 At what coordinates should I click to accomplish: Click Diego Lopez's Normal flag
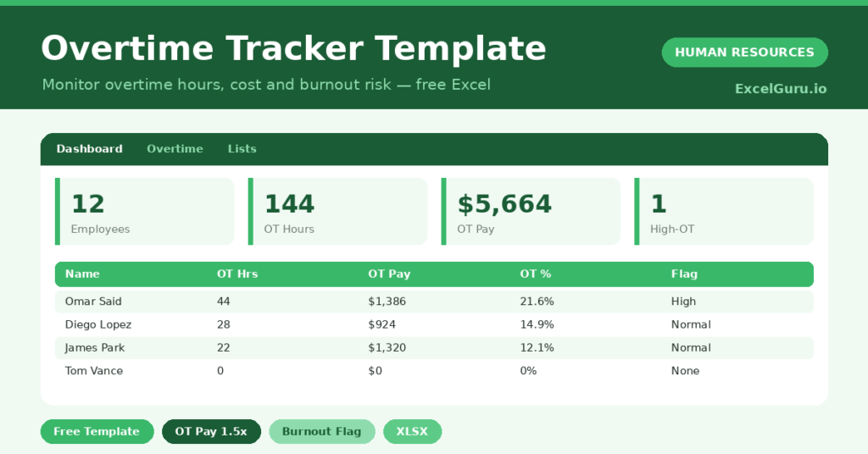691,324
